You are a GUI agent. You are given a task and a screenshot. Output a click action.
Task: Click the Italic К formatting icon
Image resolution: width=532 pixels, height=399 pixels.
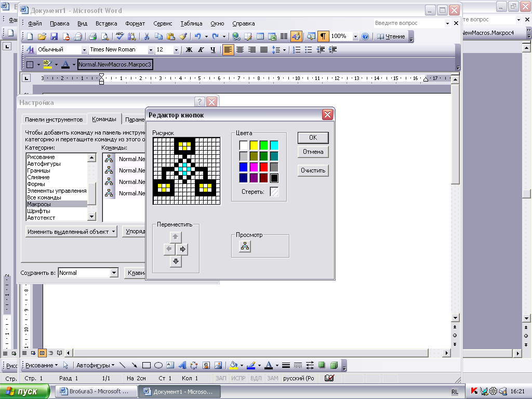coord(201,50)
